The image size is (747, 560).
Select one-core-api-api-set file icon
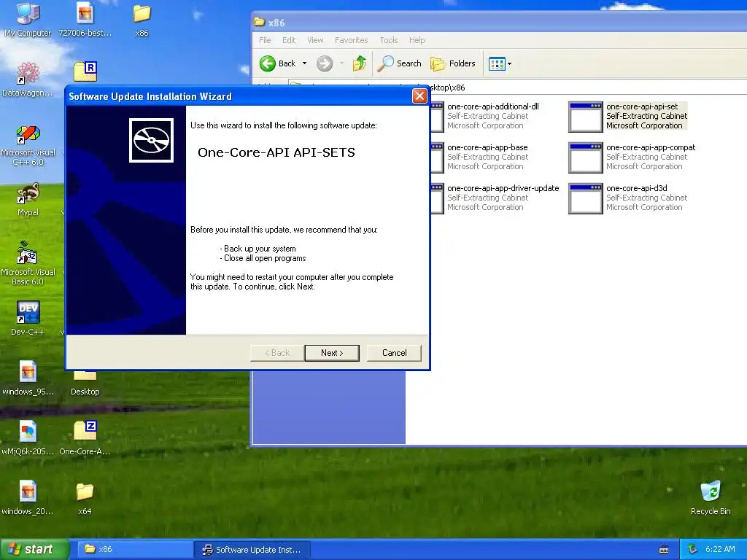coord(586,117)
